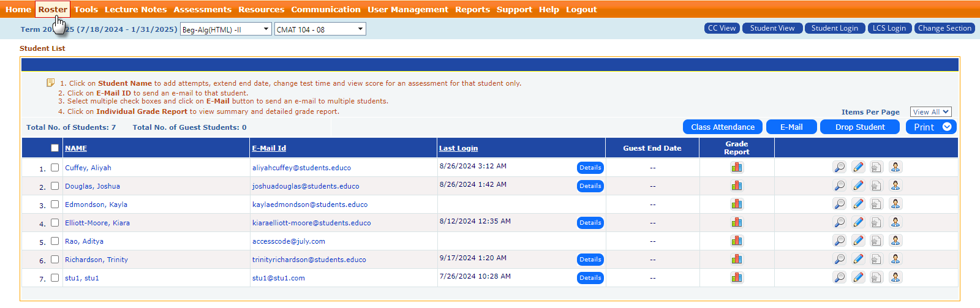
Task: Expand the CMAT 104 - 08 section dropdown
Action: (x=320, y=29)
